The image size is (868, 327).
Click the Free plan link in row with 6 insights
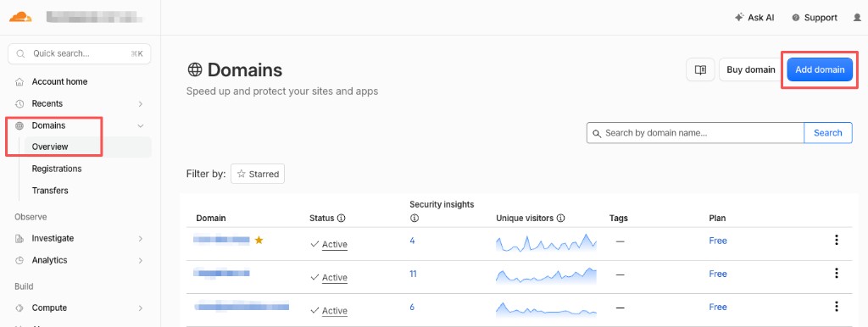tap(718, 307)
